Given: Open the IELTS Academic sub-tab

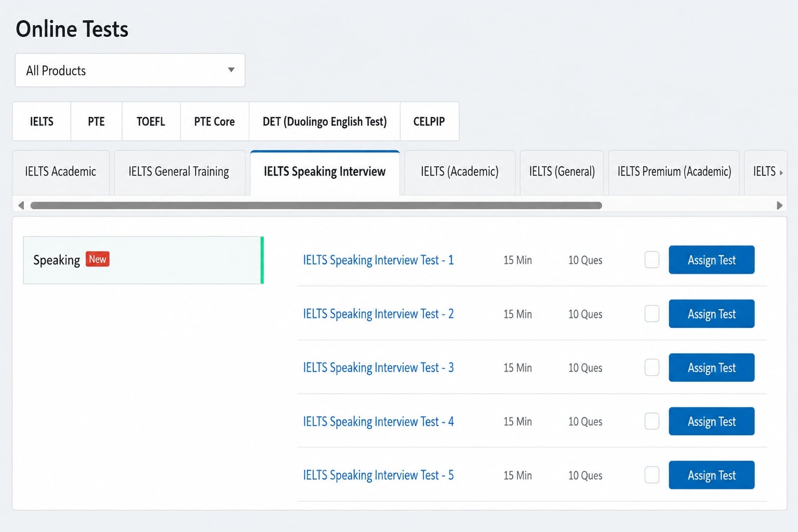Looking at the screenshot, I should pyautogui.click(x=61, y=172).
